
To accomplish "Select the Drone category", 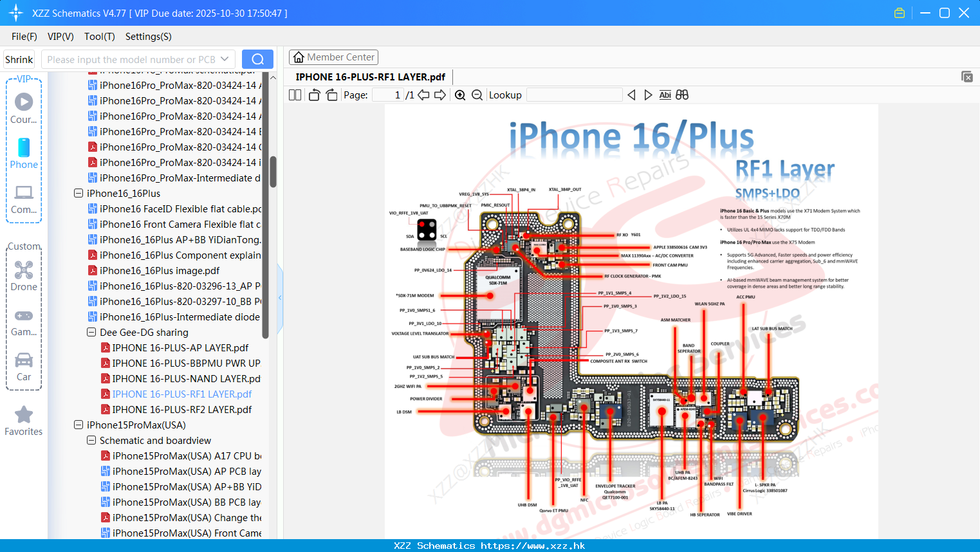I will tap(24, 276).
